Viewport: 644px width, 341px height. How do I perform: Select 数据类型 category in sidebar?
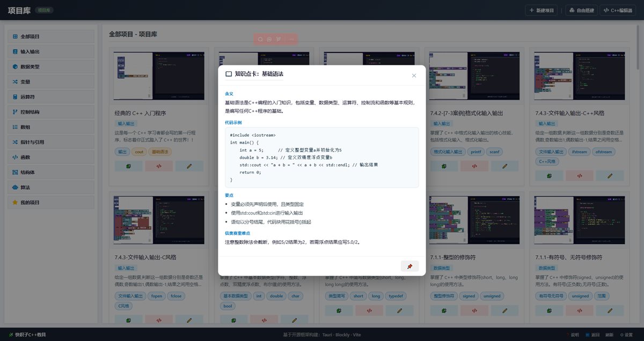tap(51, 66)
